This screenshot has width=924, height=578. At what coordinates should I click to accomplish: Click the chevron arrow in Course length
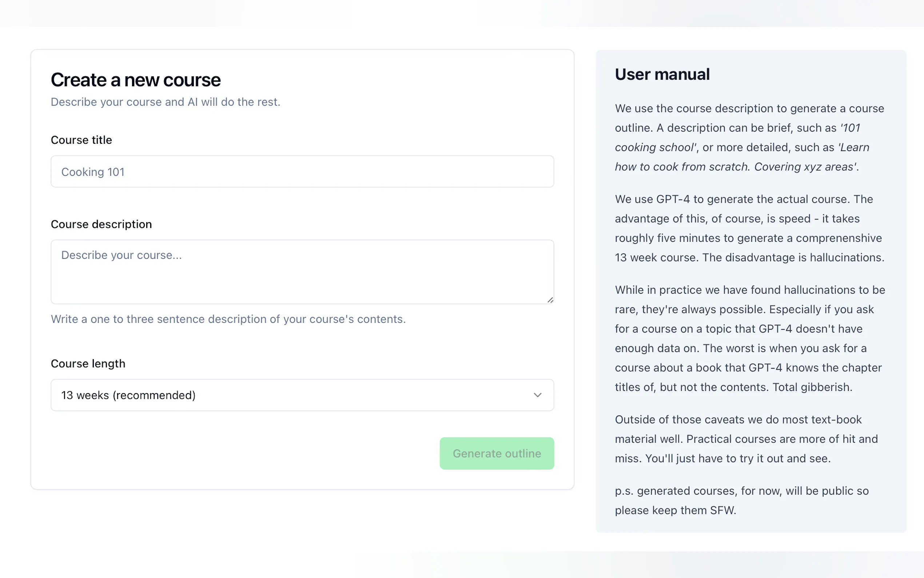[537, 395]
